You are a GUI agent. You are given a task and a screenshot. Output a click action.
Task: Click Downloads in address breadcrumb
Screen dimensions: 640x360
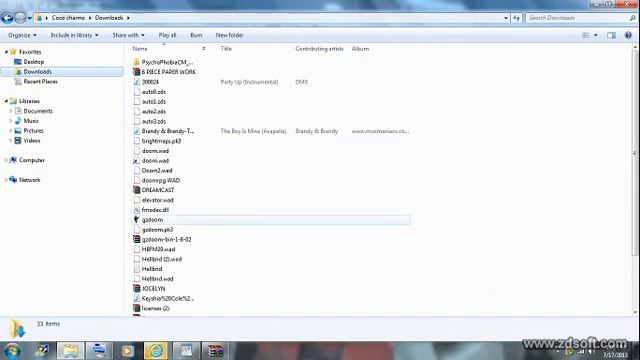pyautogui.click(x=109, y=18)
